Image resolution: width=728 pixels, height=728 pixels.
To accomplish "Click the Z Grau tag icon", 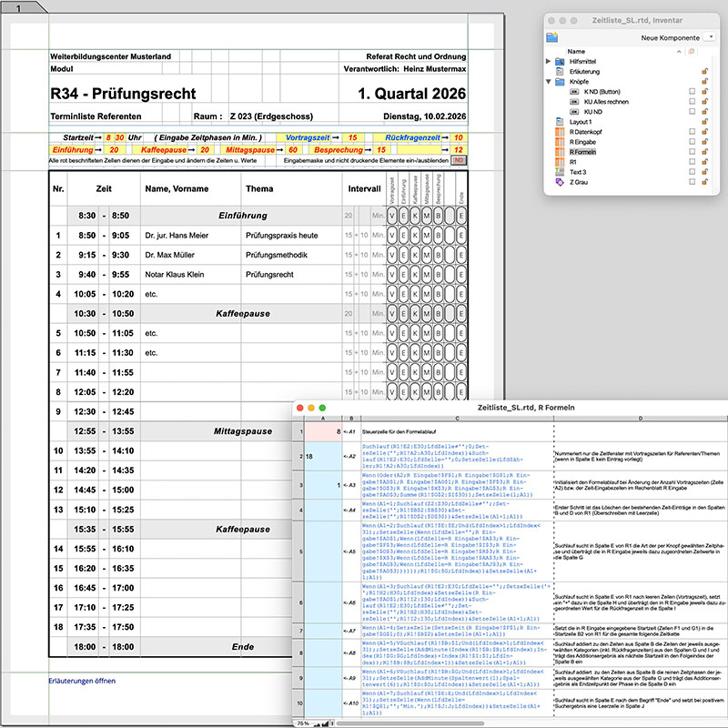I will (x=560, y=182).
